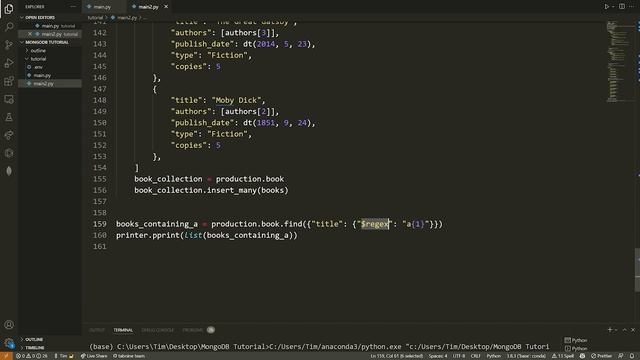This screenshot has width=640, height=360.
Task: Click the feedback icon in status bar
Action: click(620, 356)
